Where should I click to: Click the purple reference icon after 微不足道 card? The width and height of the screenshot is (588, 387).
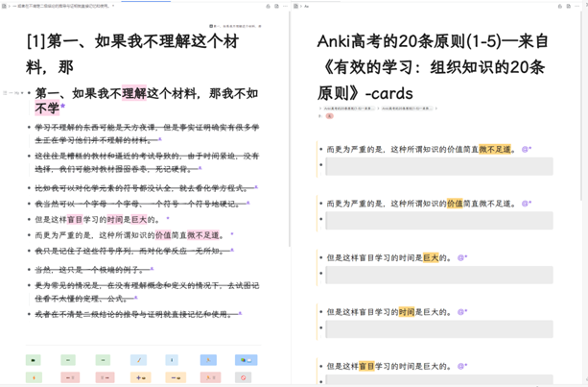tap(525, 150)
